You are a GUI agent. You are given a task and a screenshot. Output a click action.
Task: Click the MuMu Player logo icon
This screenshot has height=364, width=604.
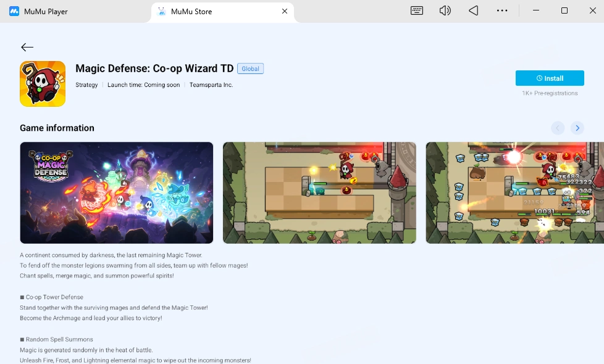(14, 11)
